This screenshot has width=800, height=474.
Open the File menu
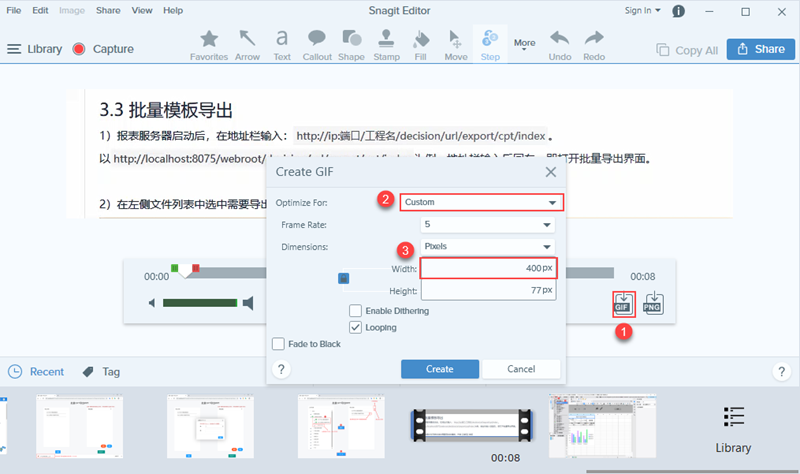[14, 10]
